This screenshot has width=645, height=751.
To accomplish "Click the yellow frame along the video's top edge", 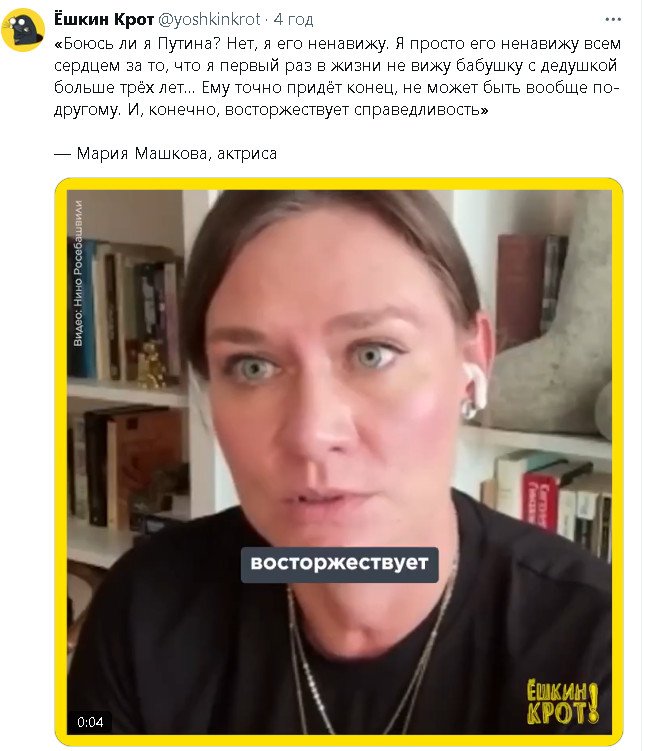I will [339, 184].
